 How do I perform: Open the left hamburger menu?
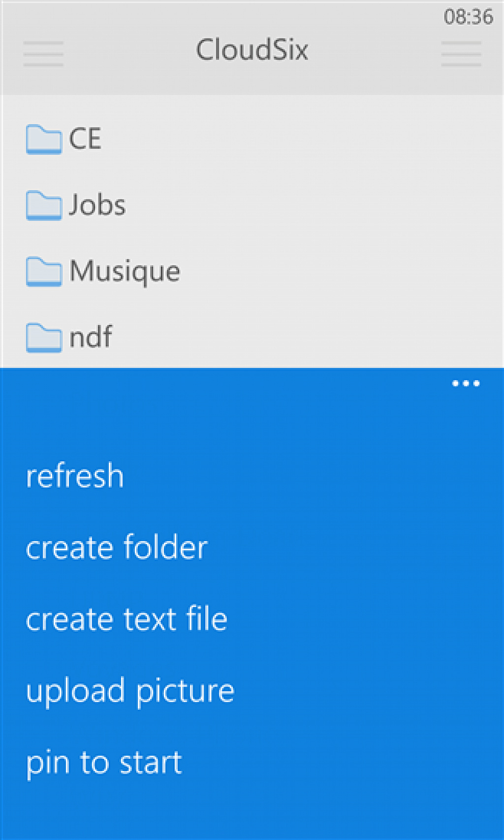pos(43,54)
